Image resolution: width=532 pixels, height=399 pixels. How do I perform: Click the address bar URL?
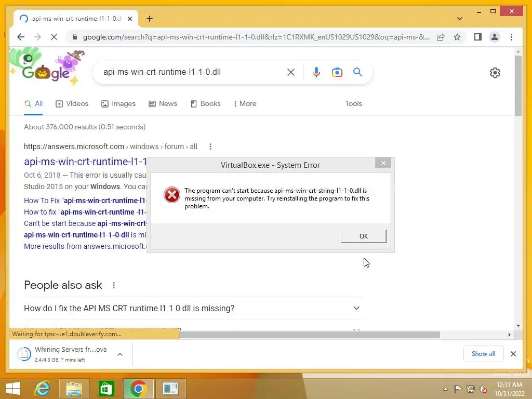256,37
